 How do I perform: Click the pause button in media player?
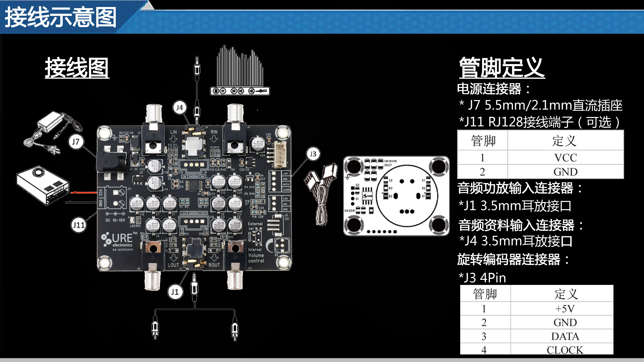(216, 91)
